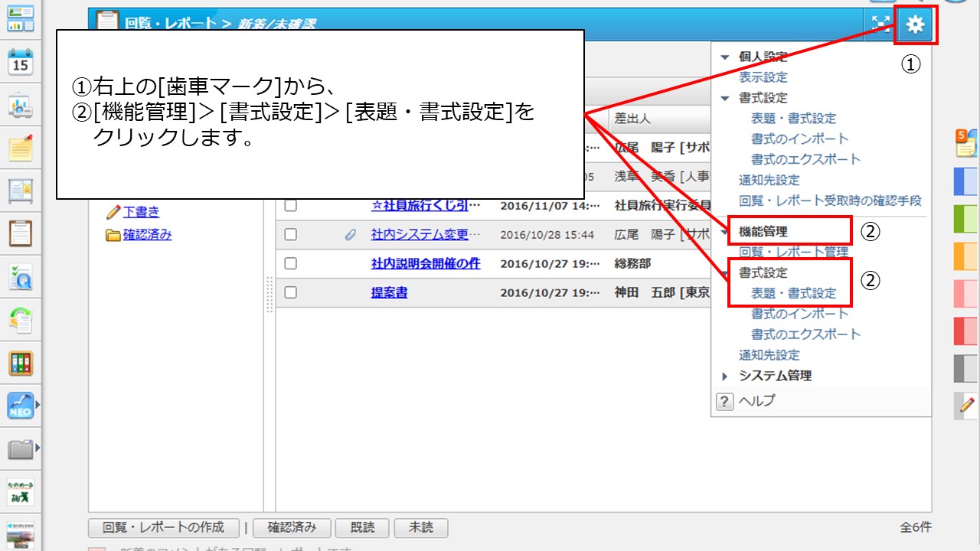
Task: Open the settings gear icon
Action: (x=915, y=25)
